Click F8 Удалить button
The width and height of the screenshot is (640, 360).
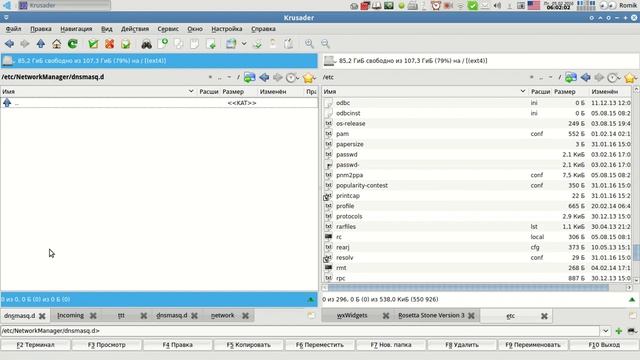coord(462,345)
